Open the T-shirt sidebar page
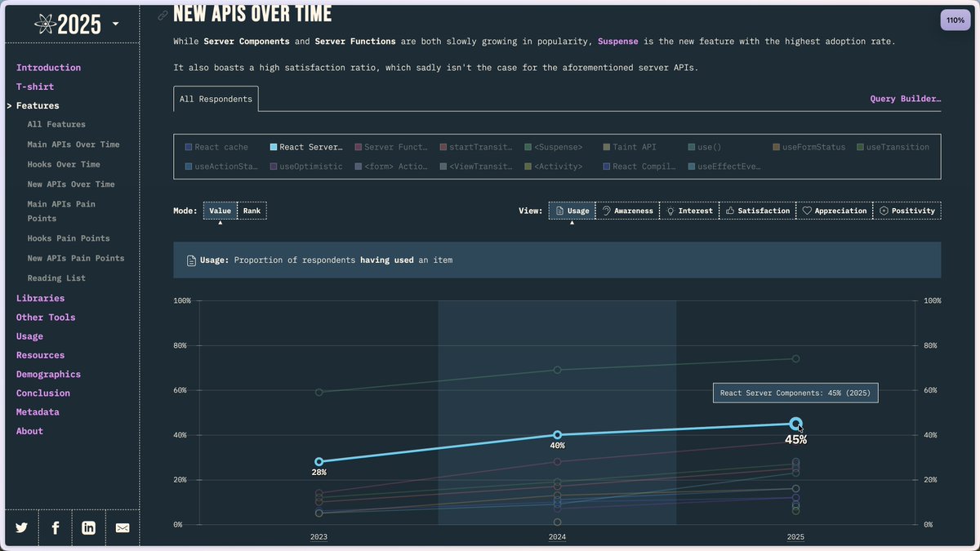 pos(35,87)
